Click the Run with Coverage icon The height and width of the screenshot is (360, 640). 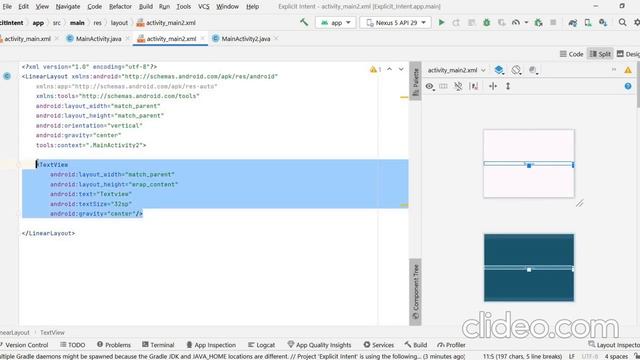[501, 23]
